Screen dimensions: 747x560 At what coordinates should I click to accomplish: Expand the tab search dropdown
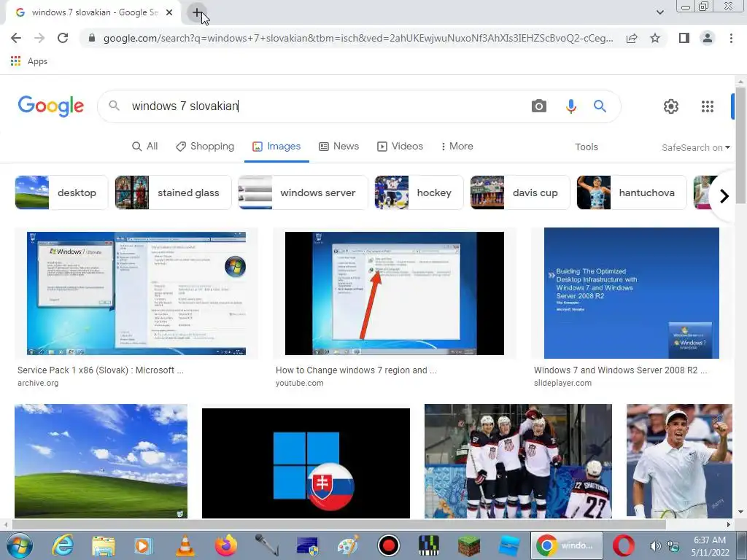pos(659,12)
